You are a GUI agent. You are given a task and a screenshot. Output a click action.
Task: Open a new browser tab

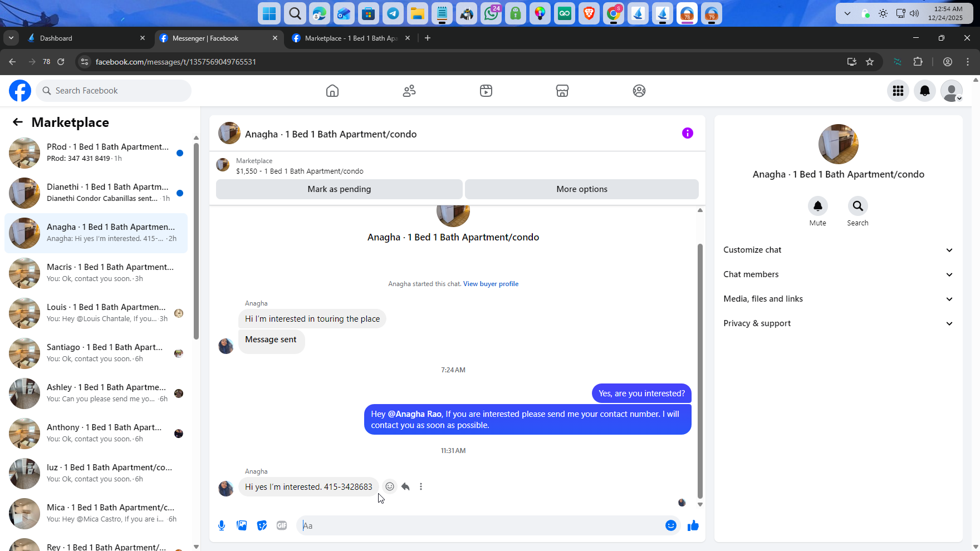428,38
